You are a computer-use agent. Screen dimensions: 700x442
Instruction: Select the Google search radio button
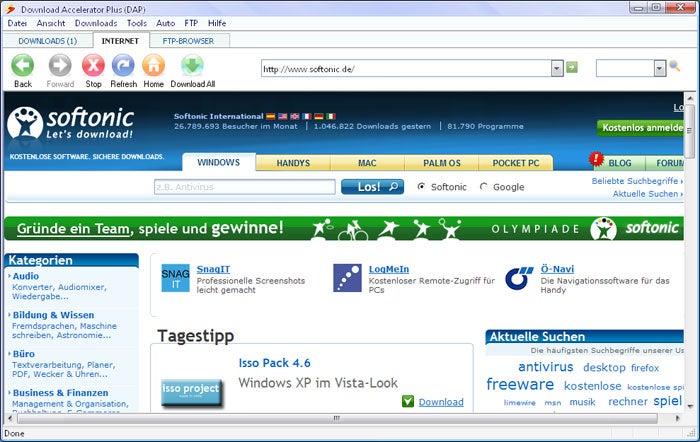click(483, 187)
